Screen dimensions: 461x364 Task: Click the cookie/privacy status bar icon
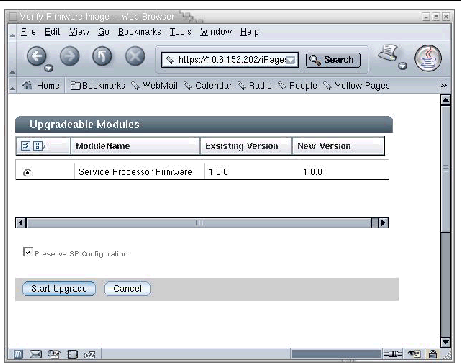pyautogui.click(x=414, y=354)
